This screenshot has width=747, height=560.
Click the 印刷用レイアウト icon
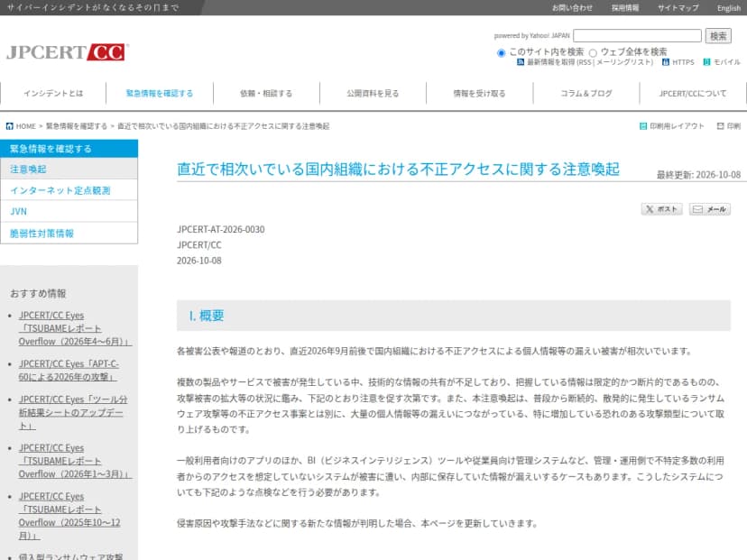643,126
